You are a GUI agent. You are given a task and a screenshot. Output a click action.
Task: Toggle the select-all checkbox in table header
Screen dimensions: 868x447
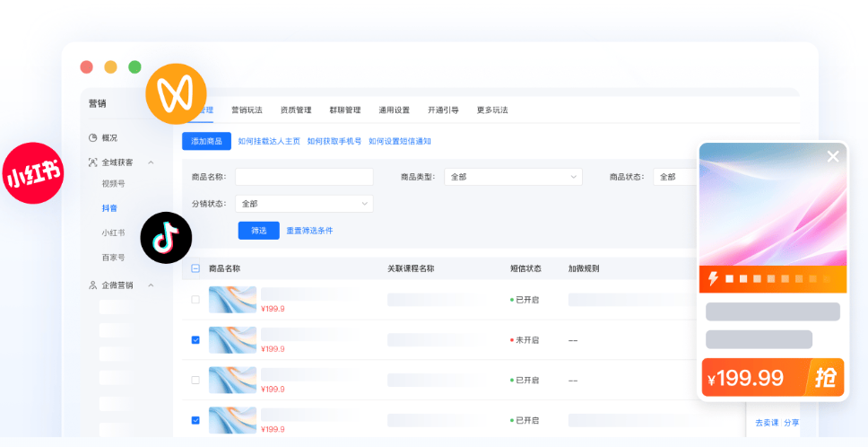pos(195,268)
